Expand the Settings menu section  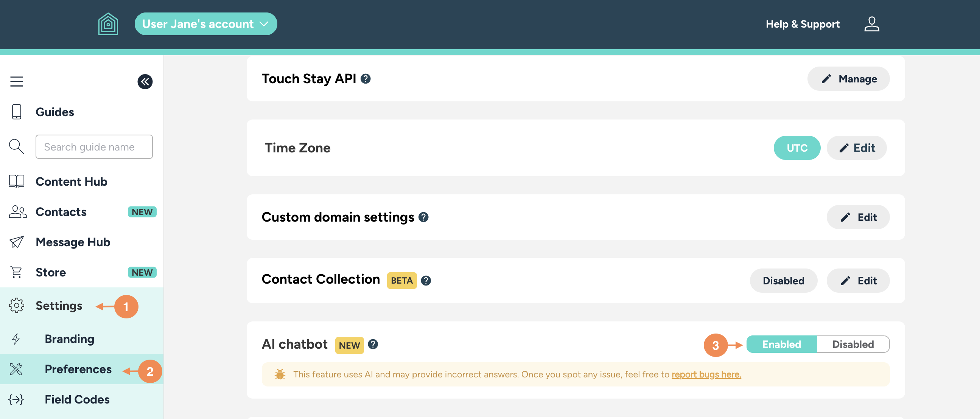(x=59, y=306)
